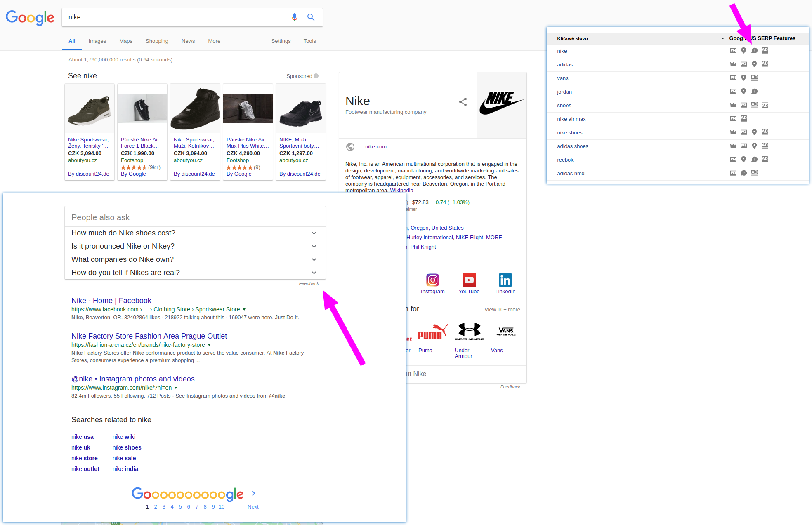The width and height of the screenshot is (812, 525).
Task: Click the 'jordan' keyword in table
Action: (564, 92)
